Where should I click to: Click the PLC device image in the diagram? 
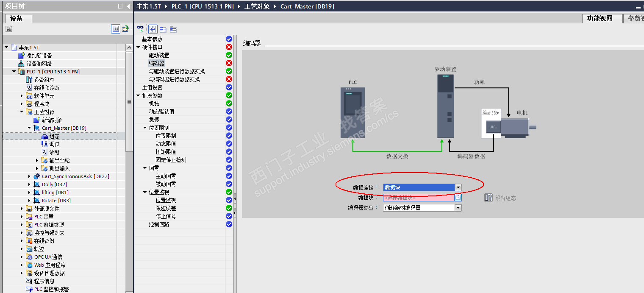353,112
